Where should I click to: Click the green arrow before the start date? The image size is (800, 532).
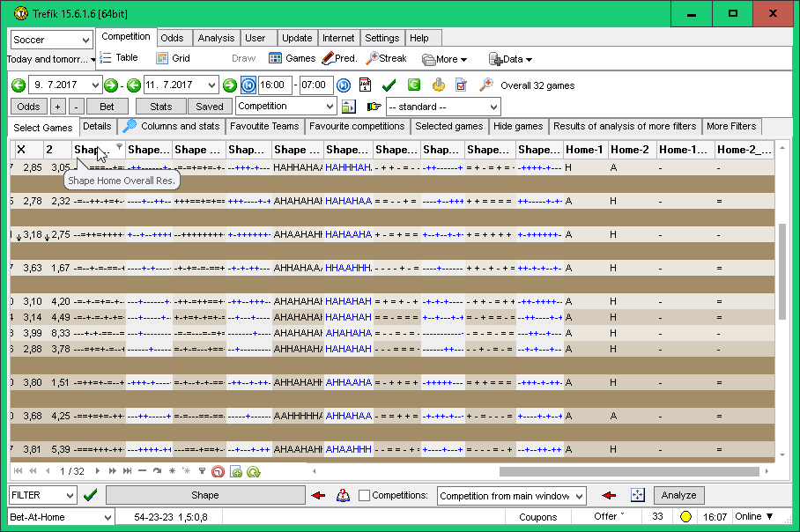click(x=19, y=85)
